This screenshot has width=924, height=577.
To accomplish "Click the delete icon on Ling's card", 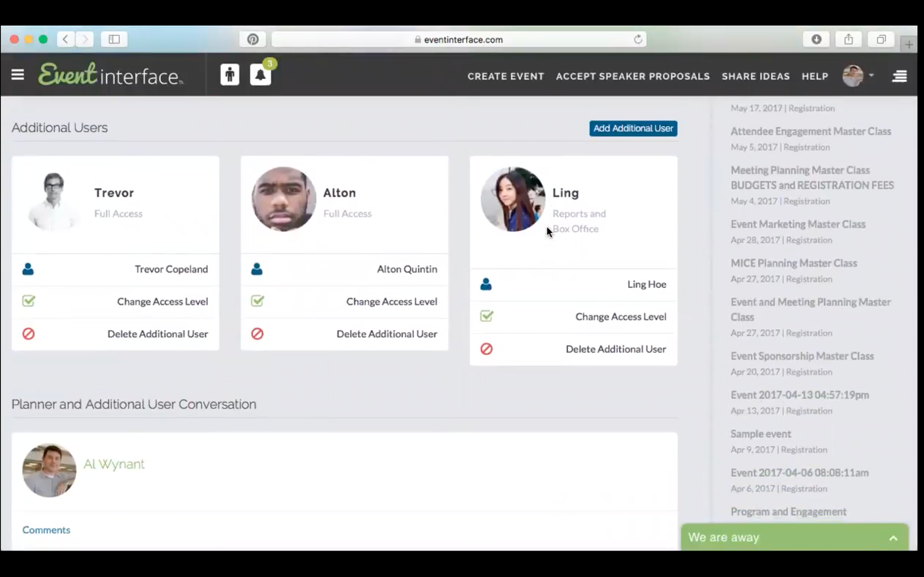I will point(486,348).
